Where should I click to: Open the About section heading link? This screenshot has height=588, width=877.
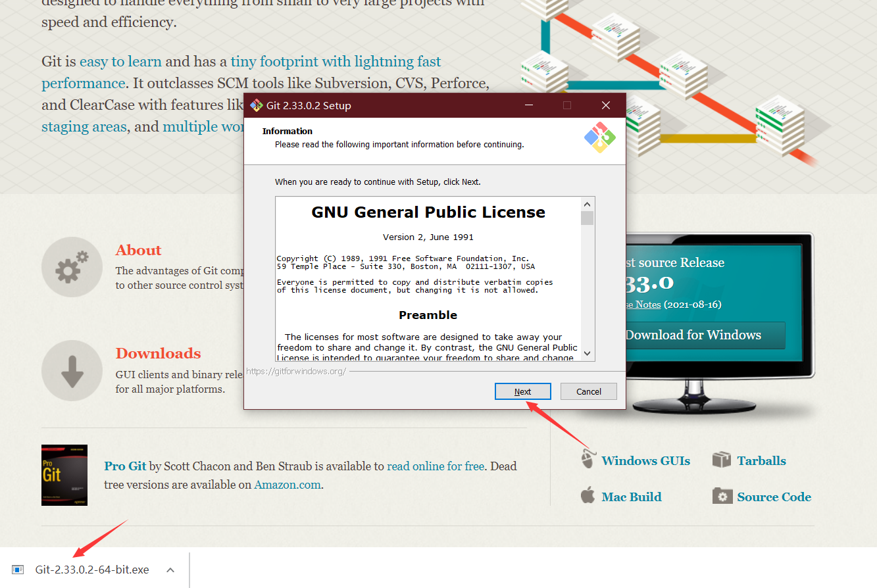tap(138, 250)
